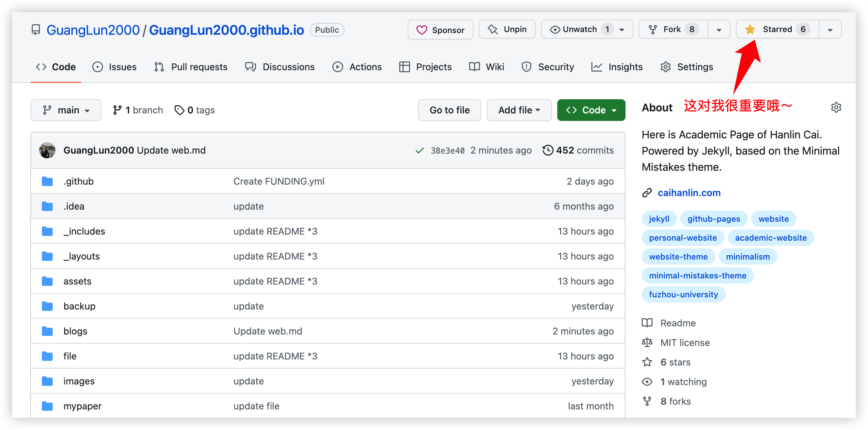
Task: Open the .github folder icon
Action: [47, 181]
